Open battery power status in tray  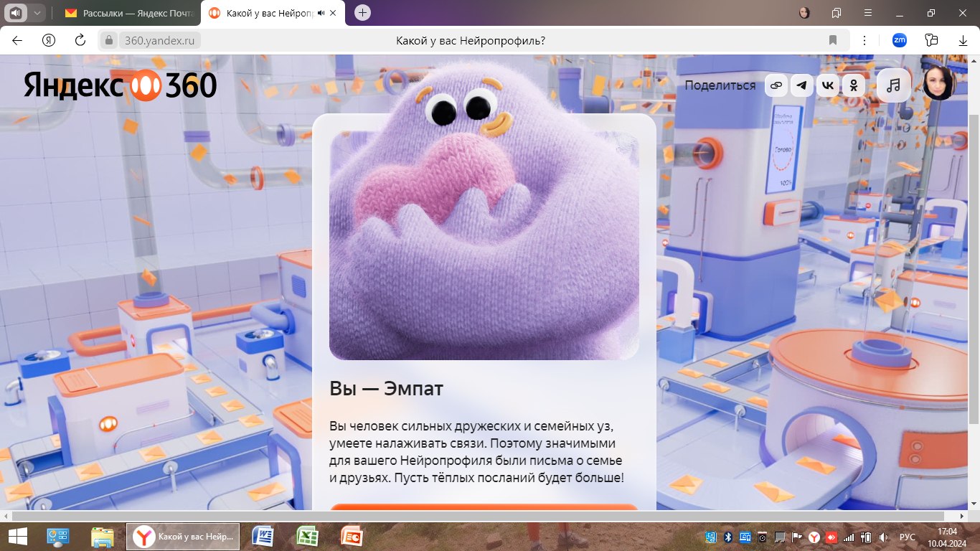coord(867,537)
